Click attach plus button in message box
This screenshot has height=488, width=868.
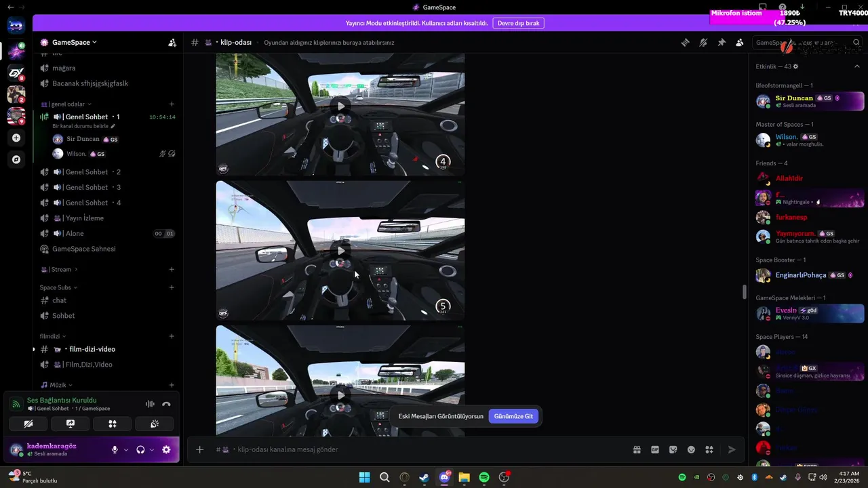tap(199, 449)
